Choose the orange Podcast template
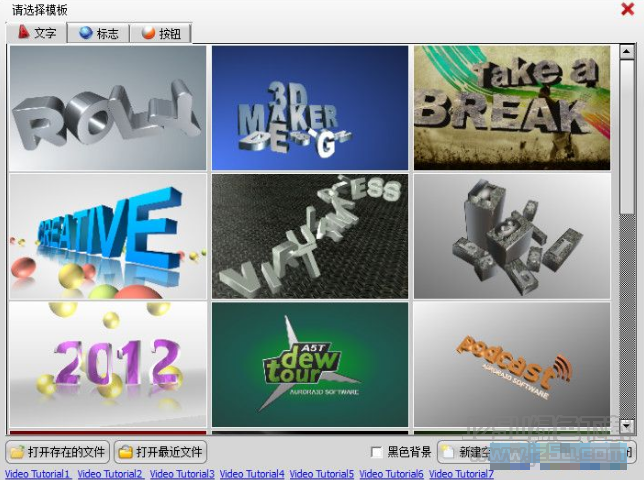The height and width of the screenshot is (480, 644). coord(512,365)
